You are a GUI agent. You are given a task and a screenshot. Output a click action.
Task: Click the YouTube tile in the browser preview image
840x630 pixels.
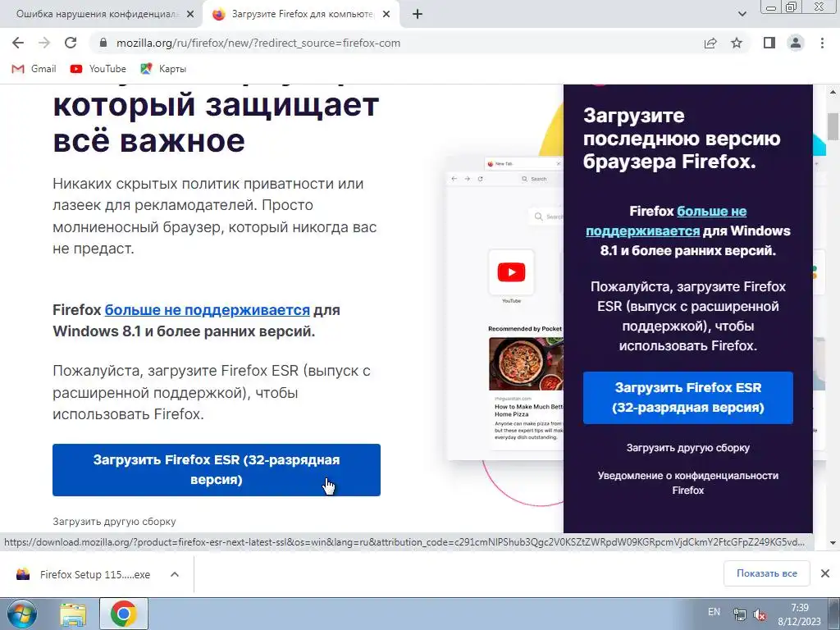511,272
